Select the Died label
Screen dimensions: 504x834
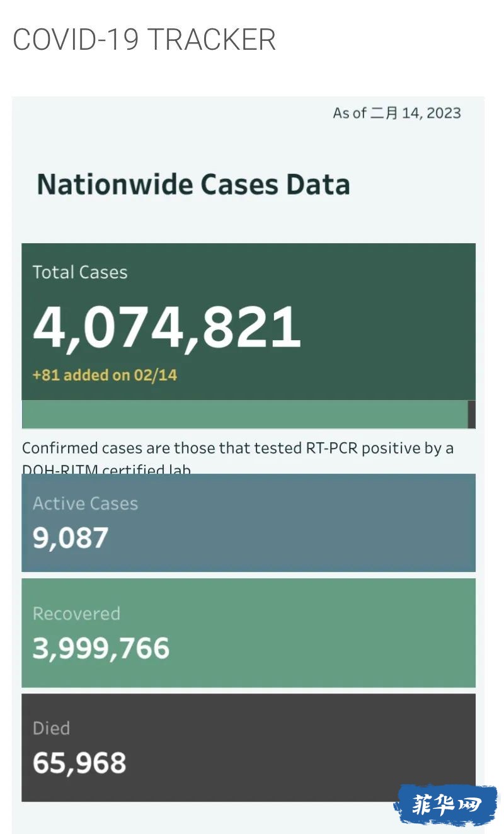51,728
